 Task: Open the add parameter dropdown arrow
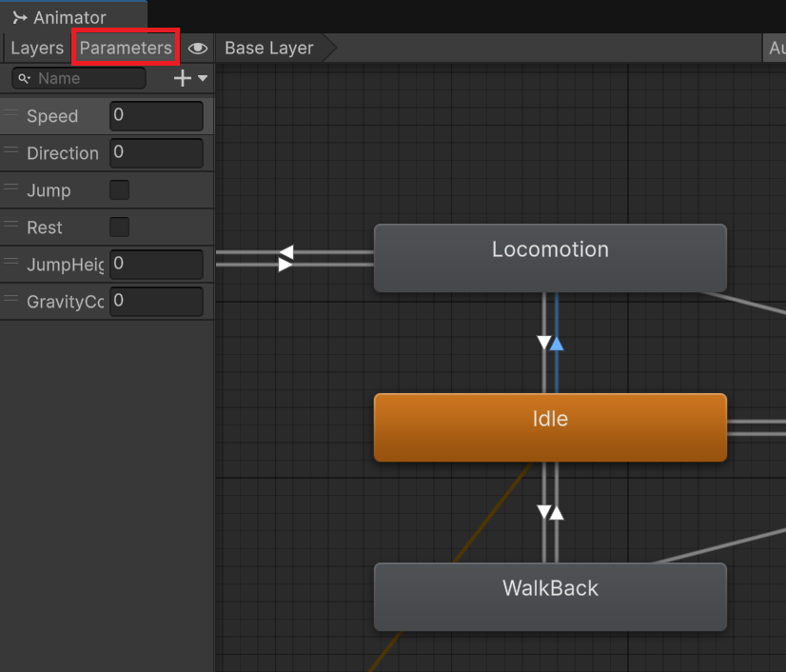pyautogui.click(x=203, y=79)
